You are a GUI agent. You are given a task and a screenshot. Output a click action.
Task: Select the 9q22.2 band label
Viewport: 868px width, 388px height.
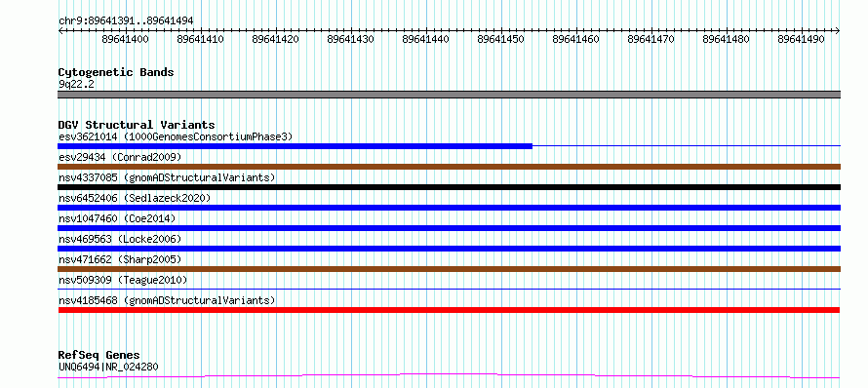tap(75, 84)
